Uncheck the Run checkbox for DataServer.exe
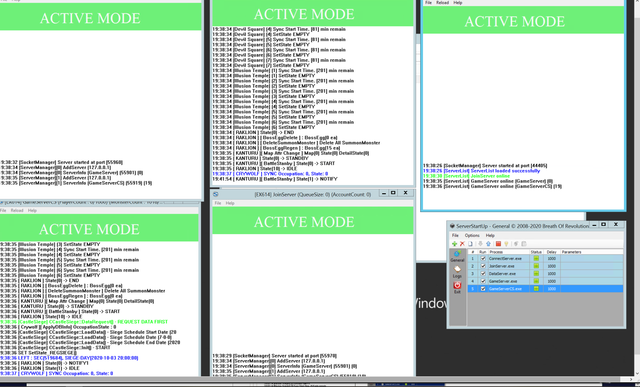 [x=483, y=274]
